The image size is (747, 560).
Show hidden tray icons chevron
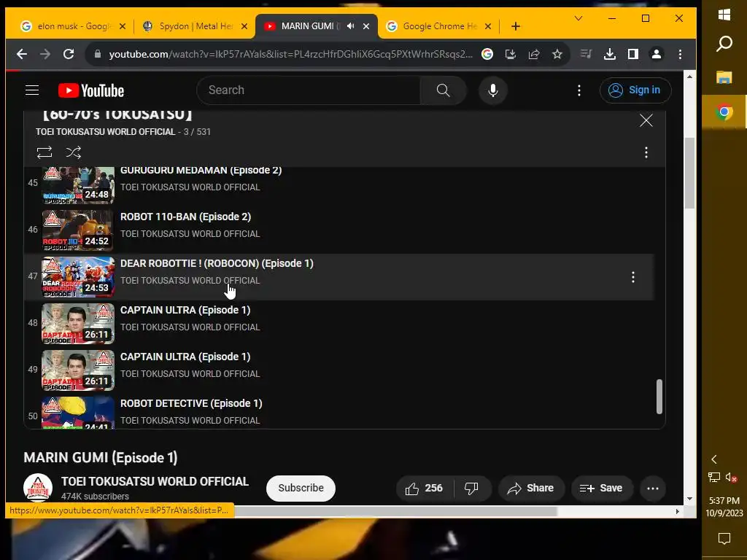coord(714,459)
